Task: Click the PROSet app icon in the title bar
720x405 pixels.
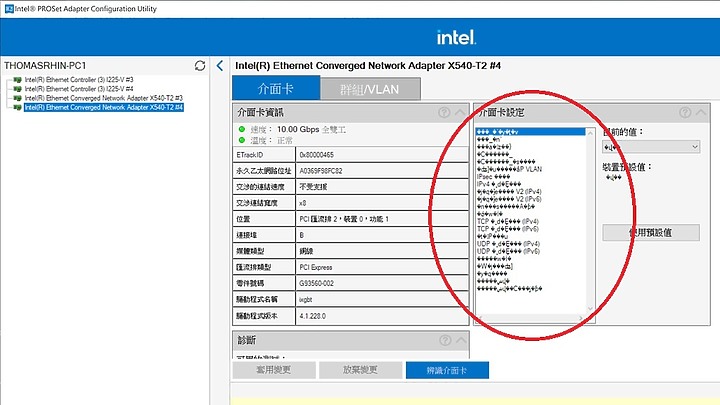Action: coord(9,9)
